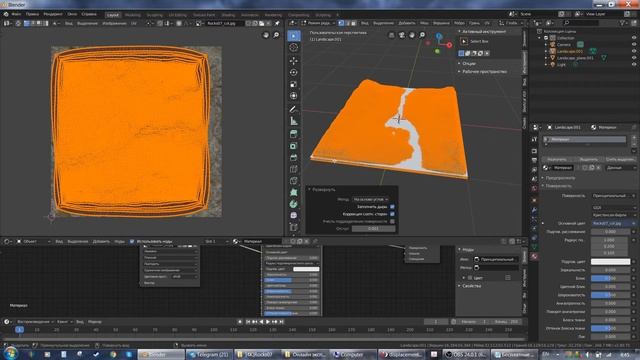Select the Inset Faces tool
This screenshot has width=640, height=360.
click(x=293, y=146)
